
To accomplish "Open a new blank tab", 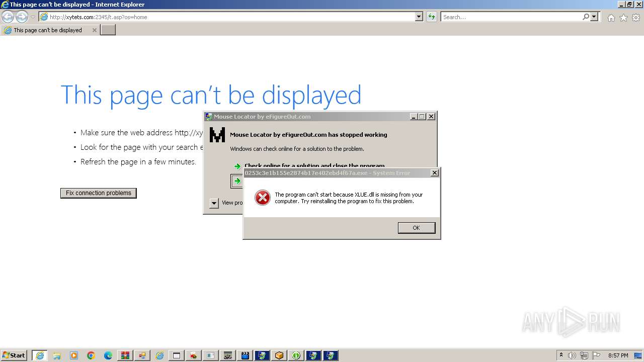I will [108, 30].
